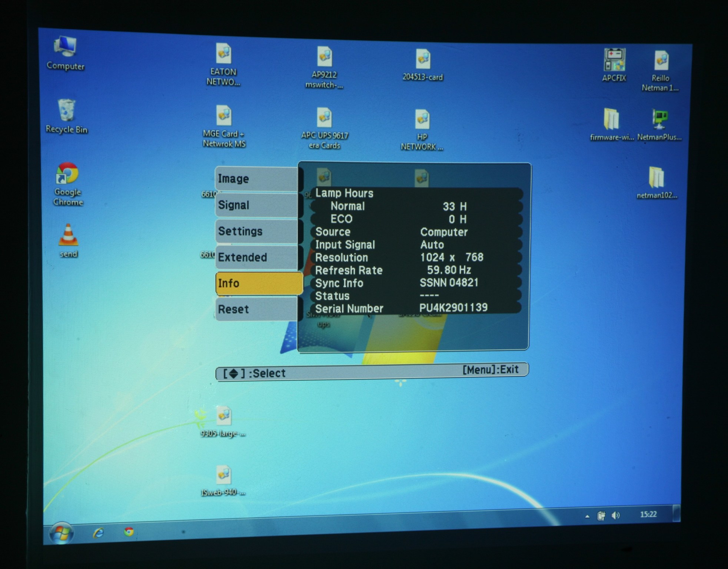Click the volume speaker tray icon
The image size is (728, 569).
pos(616,515)
